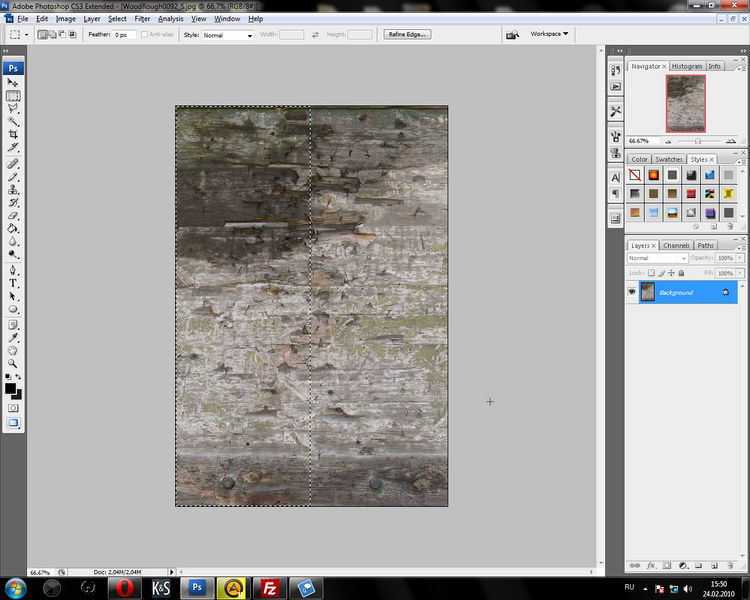Apply the red style swatch
750x600 pixels.
click(691, 194)
